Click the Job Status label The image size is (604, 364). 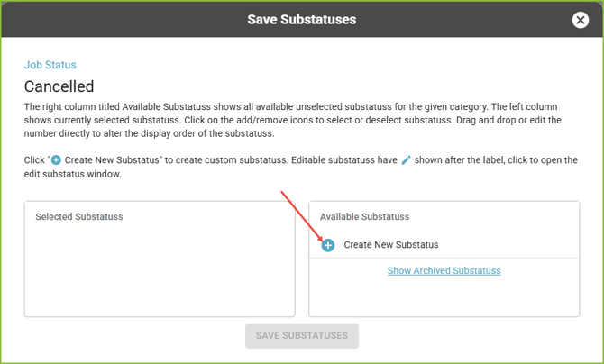click(x=50, y=65)
